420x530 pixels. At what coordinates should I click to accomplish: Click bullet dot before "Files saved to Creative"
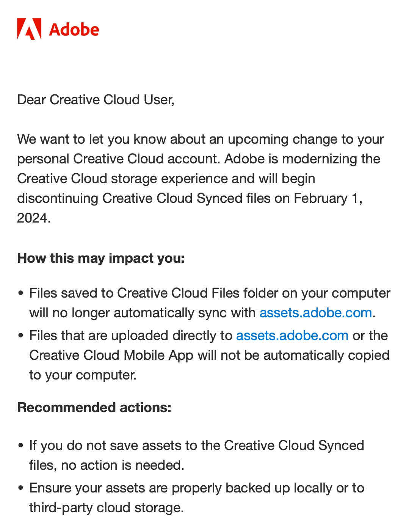tap(21, 293)
